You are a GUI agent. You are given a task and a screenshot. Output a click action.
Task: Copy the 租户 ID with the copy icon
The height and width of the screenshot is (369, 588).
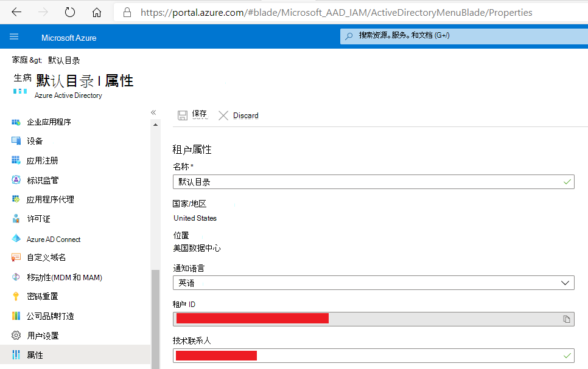coord(567,319)
